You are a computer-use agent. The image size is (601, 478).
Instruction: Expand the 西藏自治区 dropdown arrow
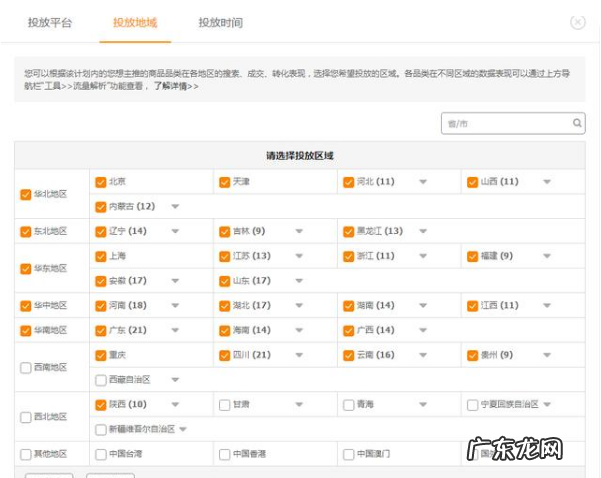175,380
